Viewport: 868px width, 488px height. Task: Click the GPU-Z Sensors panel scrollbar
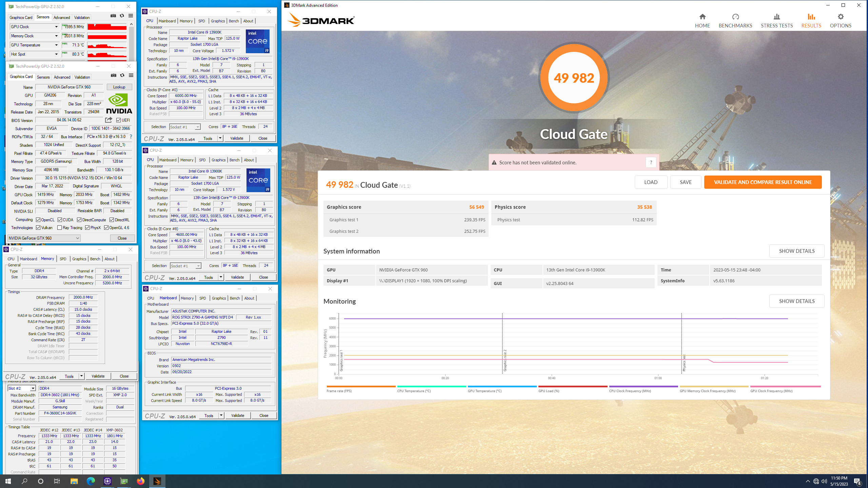[132, 41]
